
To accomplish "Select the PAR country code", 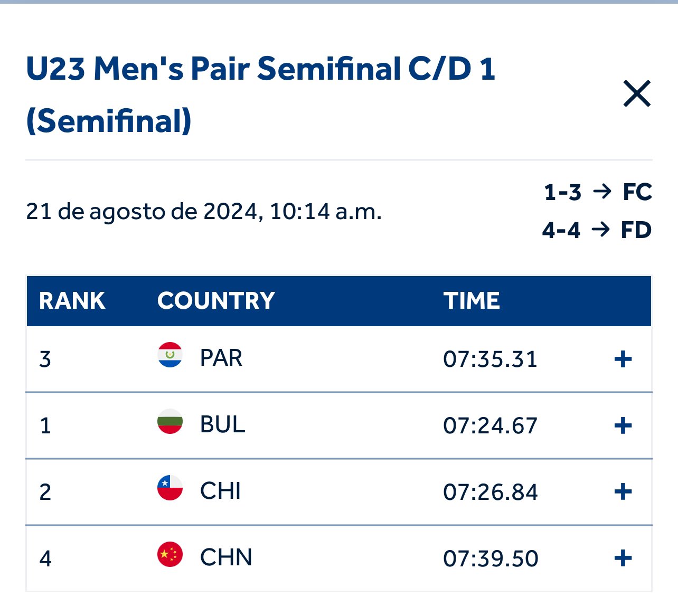I will [x=221, y=358].
